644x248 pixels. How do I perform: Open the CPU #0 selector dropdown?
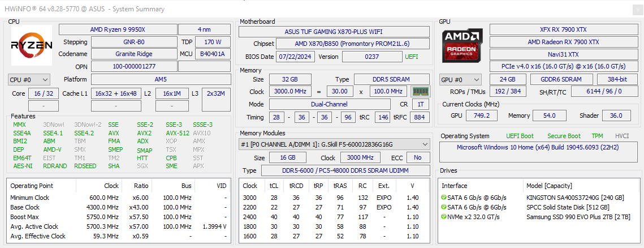29,79
